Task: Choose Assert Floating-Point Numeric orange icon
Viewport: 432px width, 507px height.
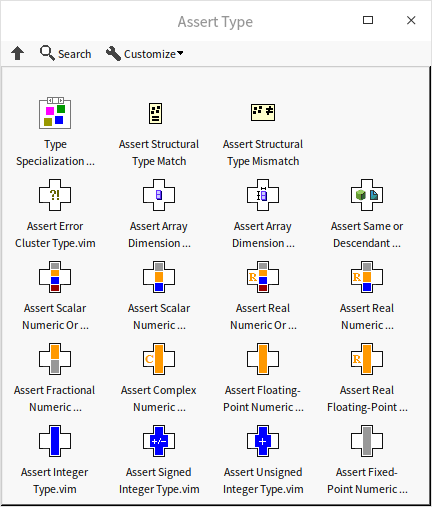Action: (263, 359)
